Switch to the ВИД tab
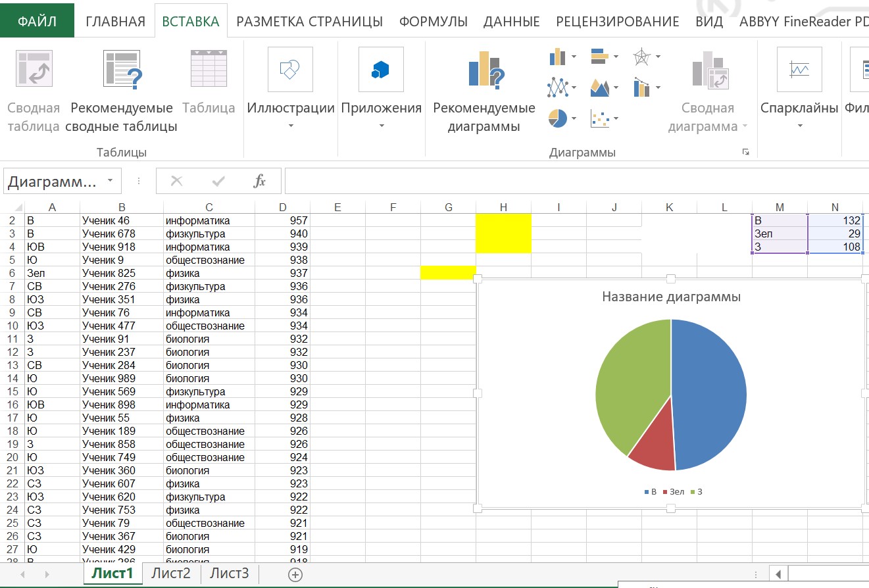Screen dimensions: 869x588 (x=709, y=22)
